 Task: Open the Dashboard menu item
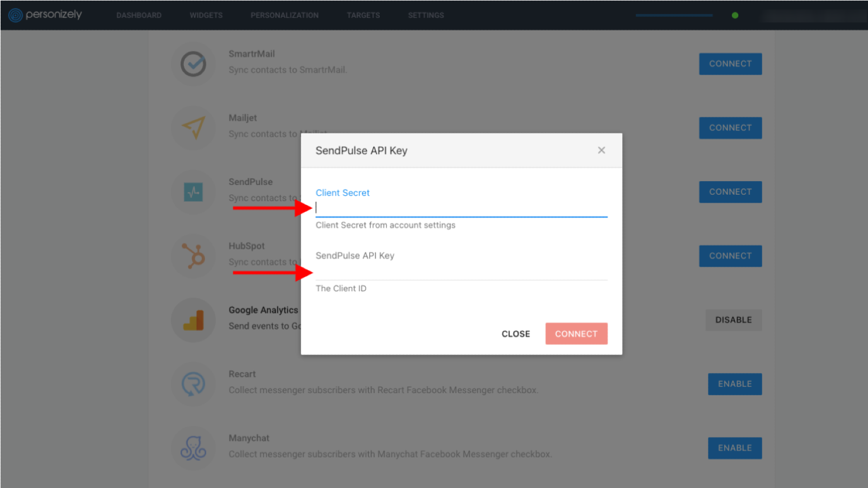(139, 15)
